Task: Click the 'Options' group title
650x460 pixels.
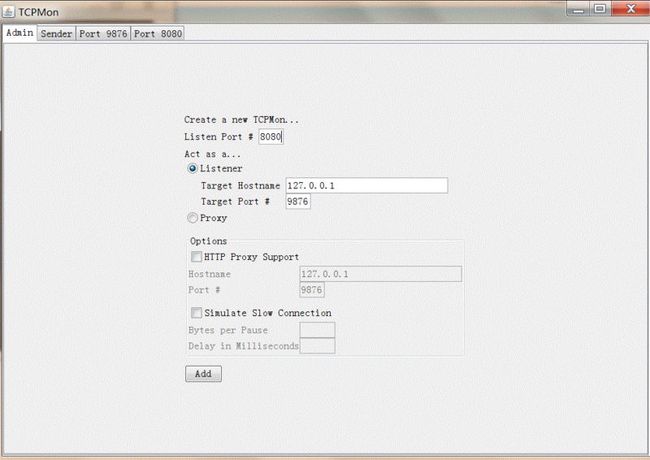Action: click(209, 241)
